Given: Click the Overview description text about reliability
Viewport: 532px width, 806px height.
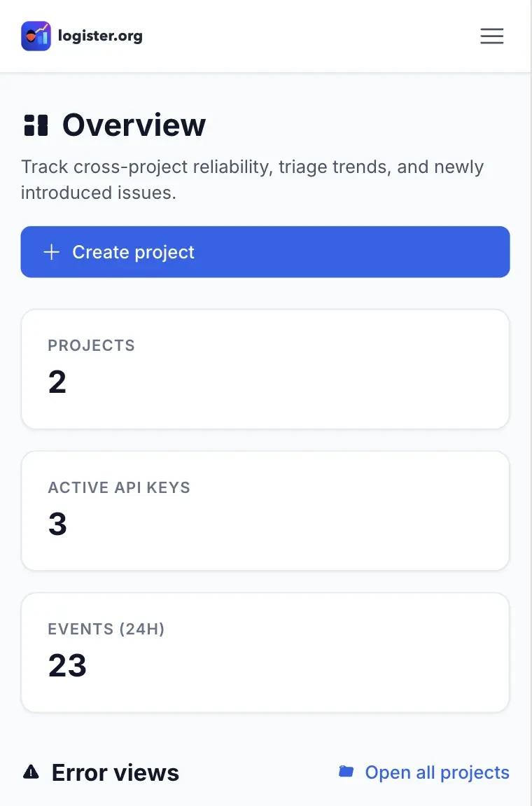Looking at the screenshot, I should [x=252, y=179].
